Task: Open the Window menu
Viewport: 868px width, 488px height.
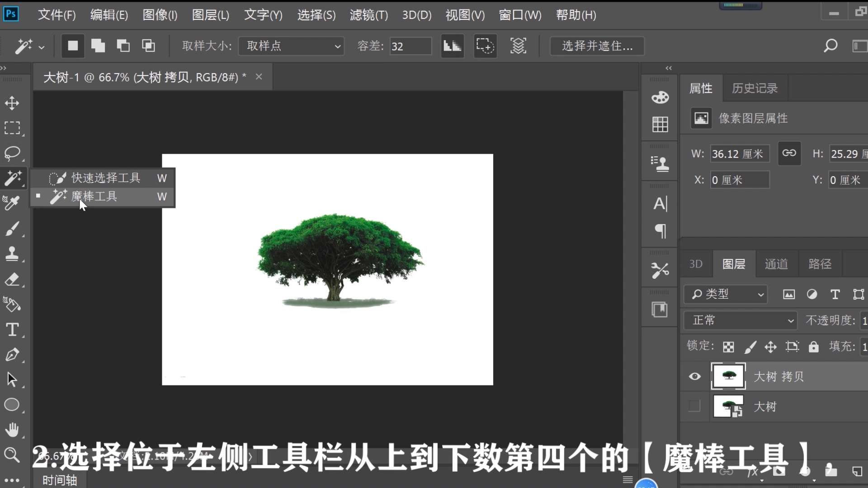Action: point(520,15)
